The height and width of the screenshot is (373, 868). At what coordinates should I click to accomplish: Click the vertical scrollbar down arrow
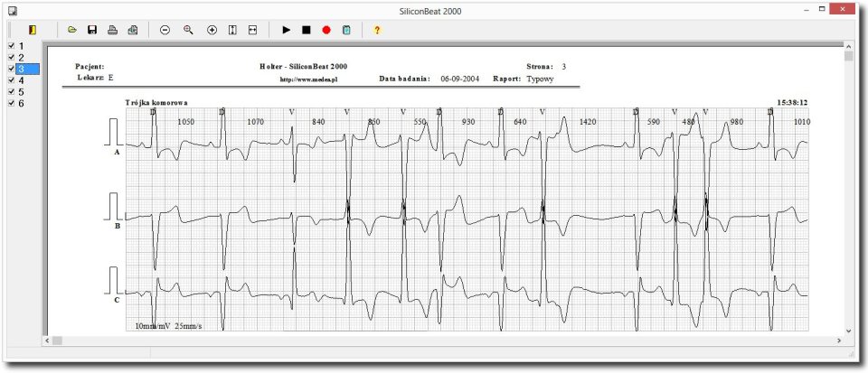[x=848, y=331]
